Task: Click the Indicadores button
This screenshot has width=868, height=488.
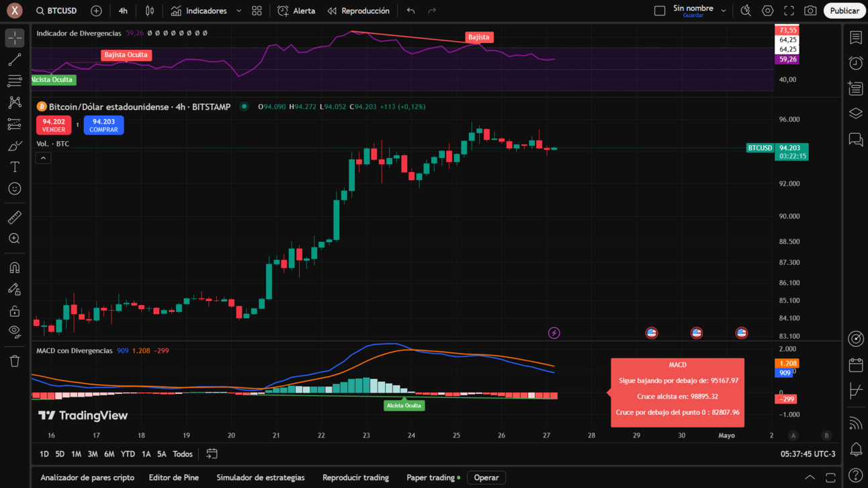Action: click(199, 11)
